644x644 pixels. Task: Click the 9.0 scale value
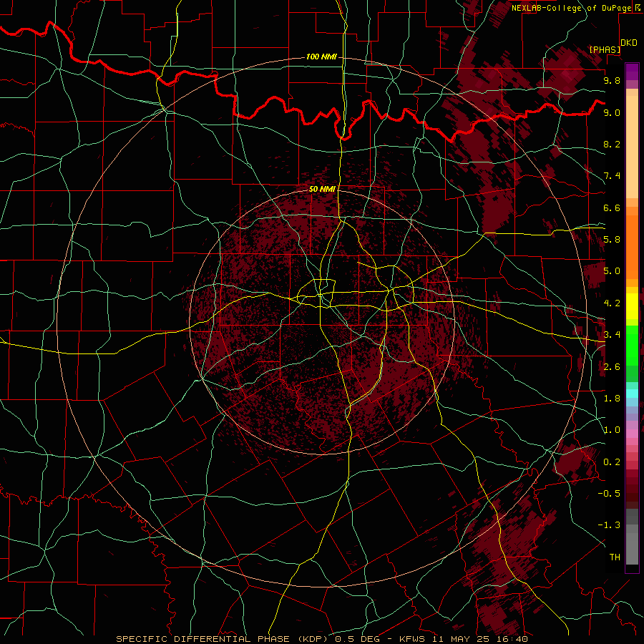pos(612,112)
